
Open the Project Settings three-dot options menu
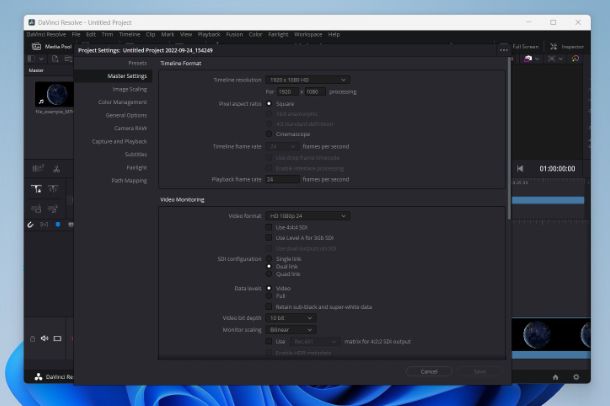[x=504, y=50]
